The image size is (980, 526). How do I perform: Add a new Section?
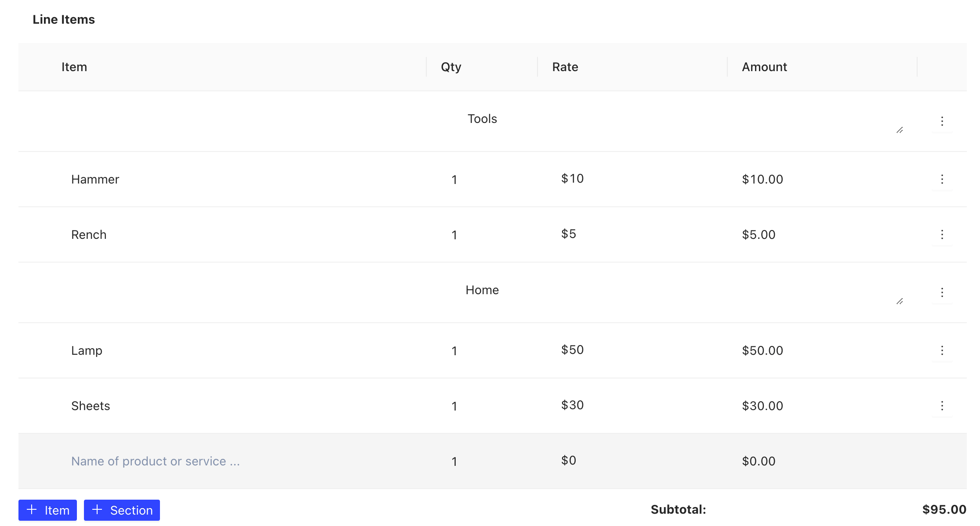[122, 510]
